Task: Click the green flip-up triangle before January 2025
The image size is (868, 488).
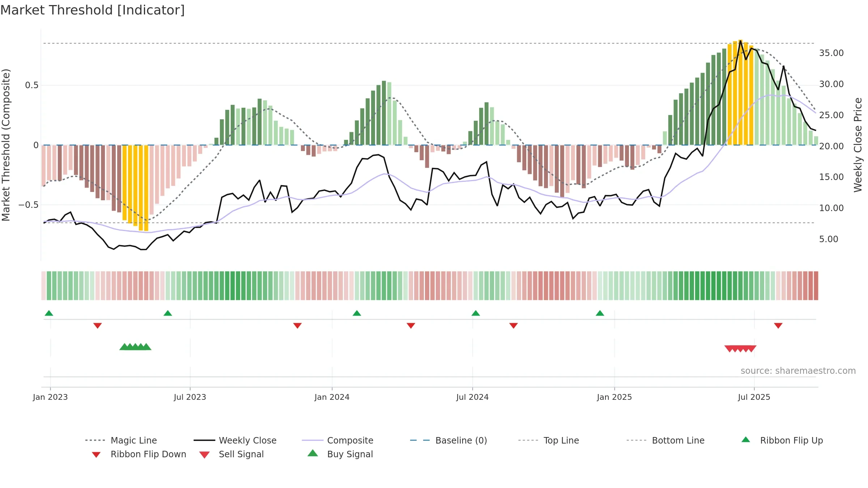Action: point(600,313)
